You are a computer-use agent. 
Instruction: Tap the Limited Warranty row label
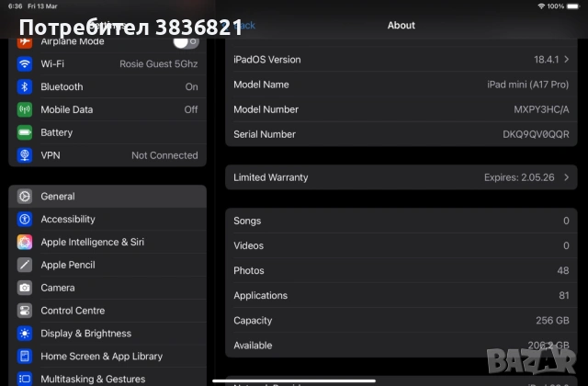(271, 177)
